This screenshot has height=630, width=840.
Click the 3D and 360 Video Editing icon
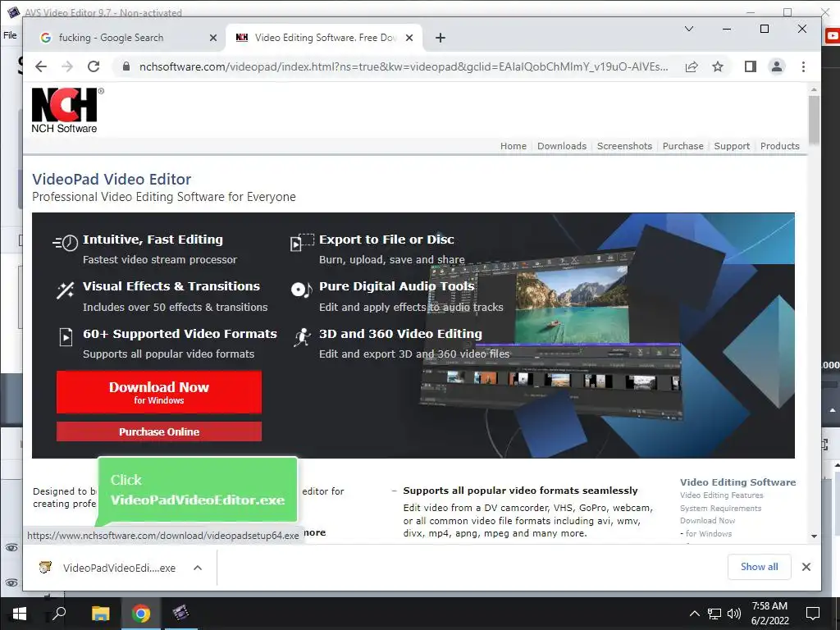(x=302, y=337)
